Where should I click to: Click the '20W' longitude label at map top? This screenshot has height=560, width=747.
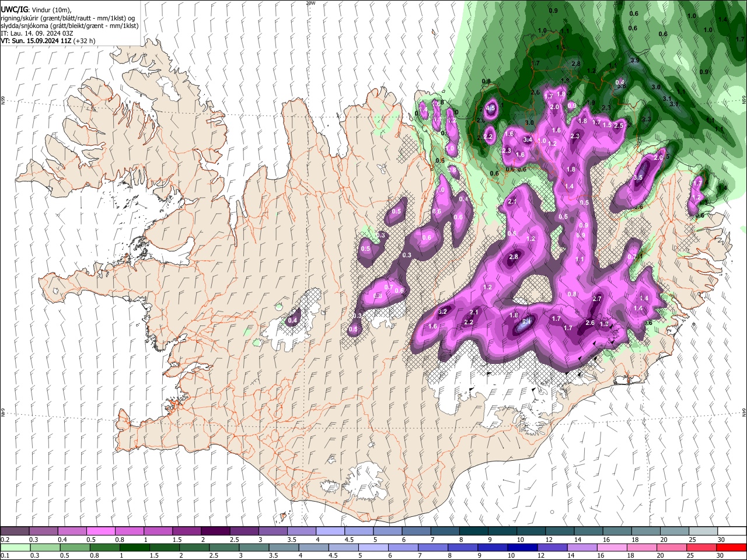coord(310,3)
